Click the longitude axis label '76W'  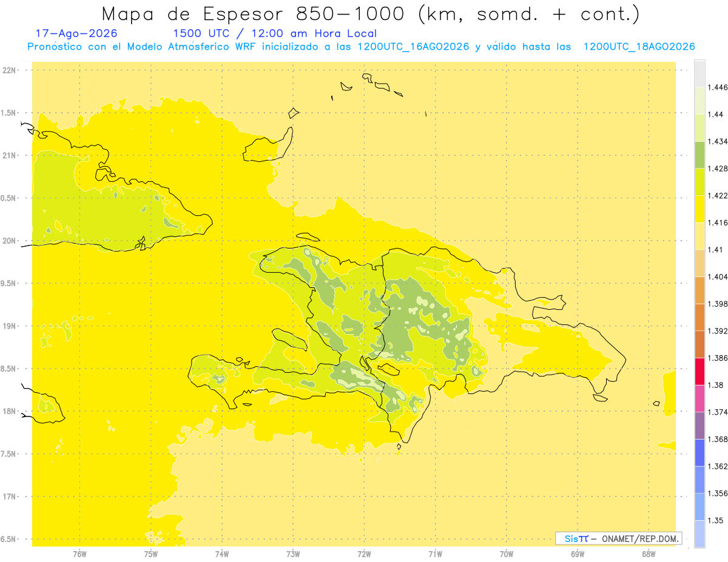tap(79, 554)
